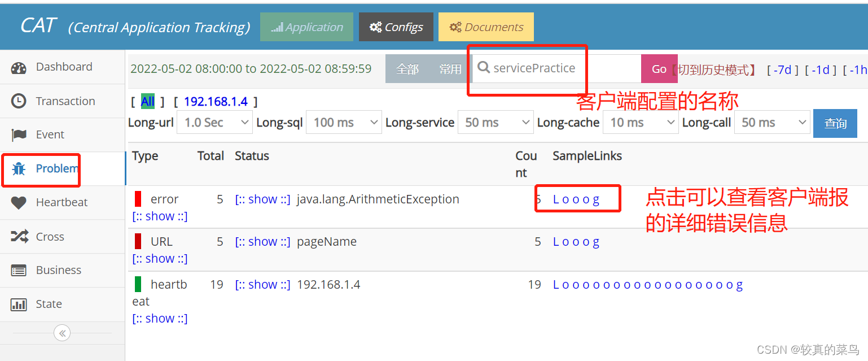This screenshot has width=868, height=361.
Task: Expand show link under error type
Action: [160, 216]
